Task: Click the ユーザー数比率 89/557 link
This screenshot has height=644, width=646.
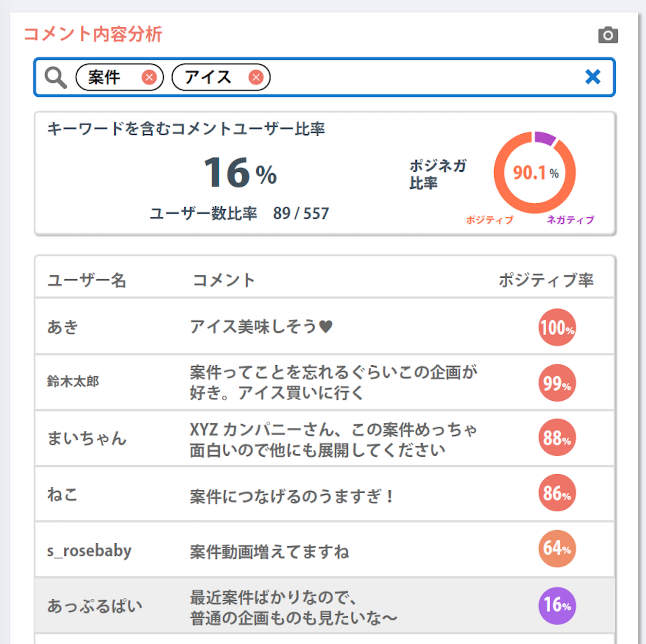Action: coord(239,214)
